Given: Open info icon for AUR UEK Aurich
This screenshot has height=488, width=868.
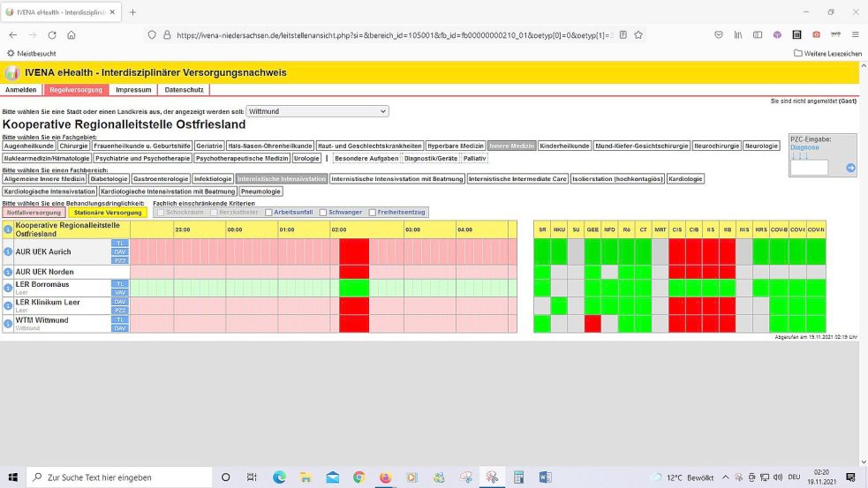Looking at the screenshot, I should pos(8,252).
